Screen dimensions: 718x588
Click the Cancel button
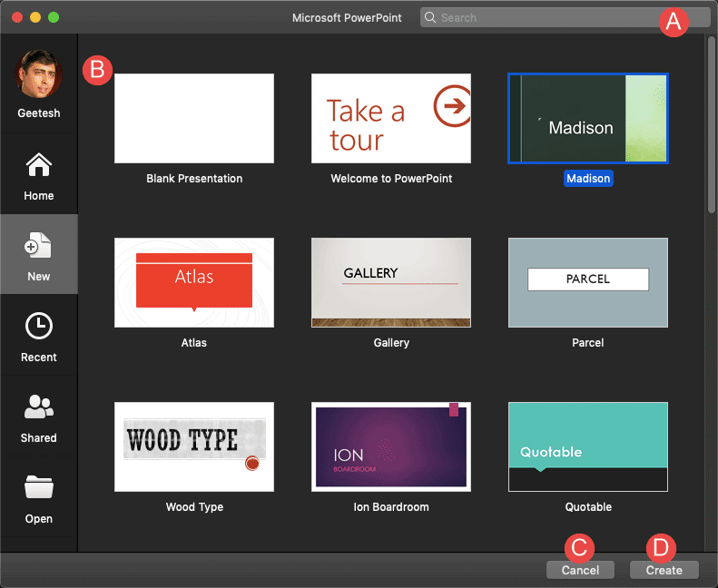click(580, 570)
